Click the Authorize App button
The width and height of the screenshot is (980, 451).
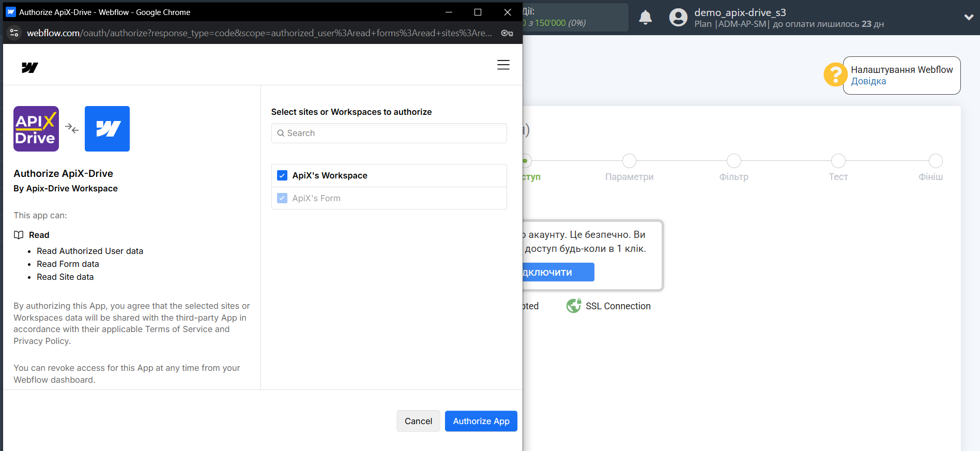click(481, 421)
